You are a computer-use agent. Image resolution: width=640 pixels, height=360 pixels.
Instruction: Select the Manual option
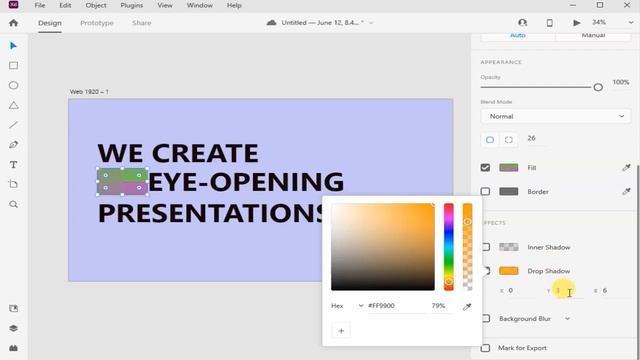tap(593, 36)
